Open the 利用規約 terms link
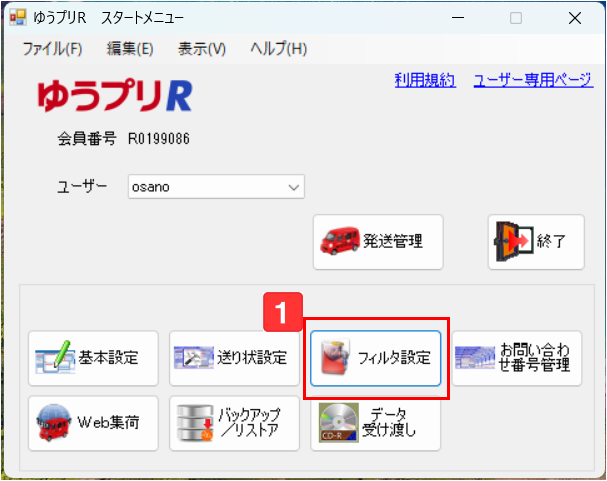Screen dimensions: 607x481 425,80
